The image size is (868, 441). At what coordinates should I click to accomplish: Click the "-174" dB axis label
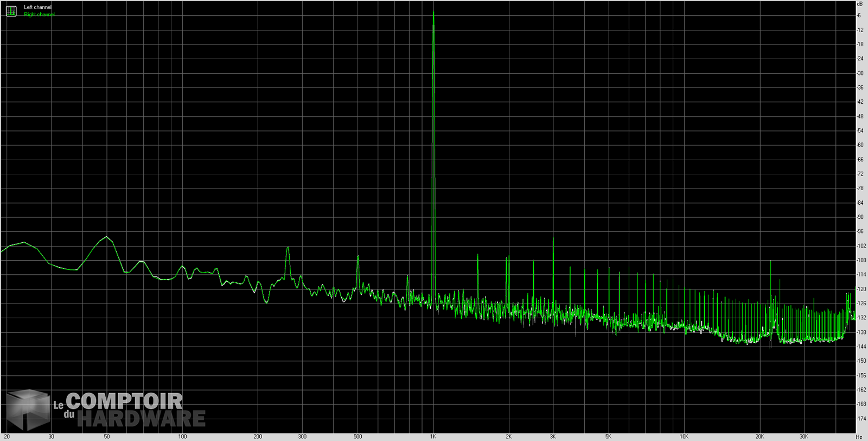coord(861,419)
